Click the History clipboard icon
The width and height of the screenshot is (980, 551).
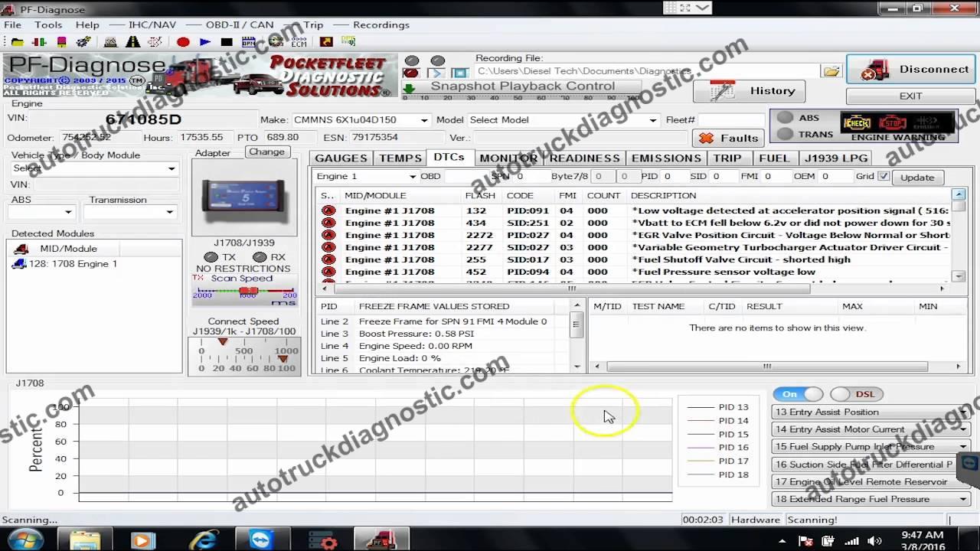(722, 90)
